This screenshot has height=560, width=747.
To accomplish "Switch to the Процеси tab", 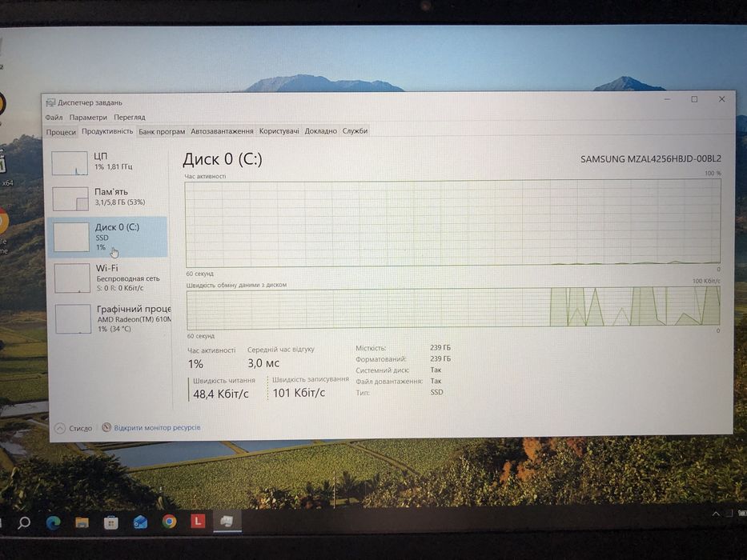I will pyautogui.click(x=61, y=132).
